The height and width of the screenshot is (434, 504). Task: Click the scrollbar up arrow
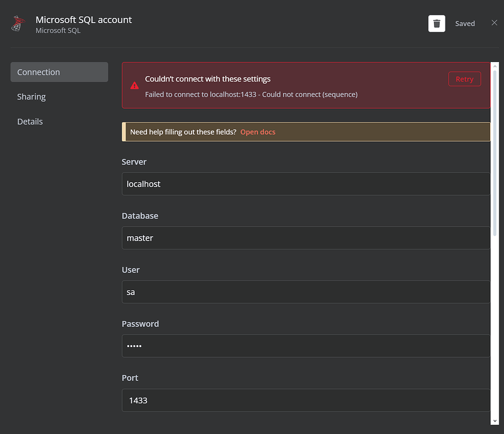495,67
